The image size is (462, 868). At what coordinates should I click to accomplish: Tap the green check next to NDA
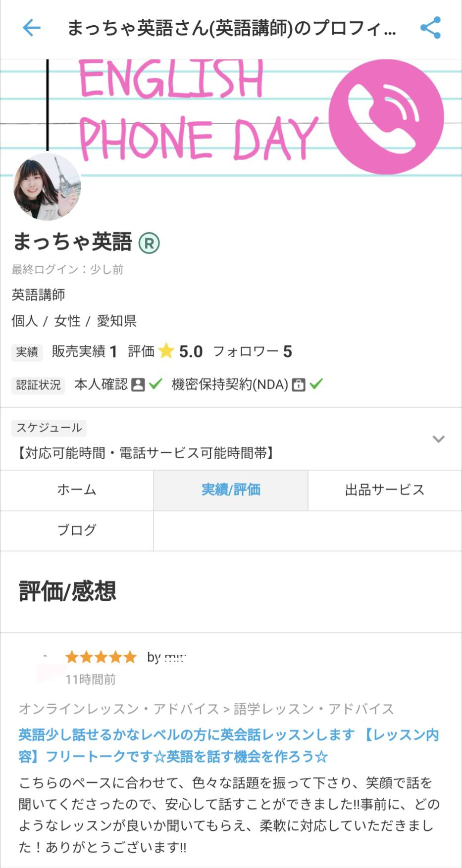click(316, 384)
